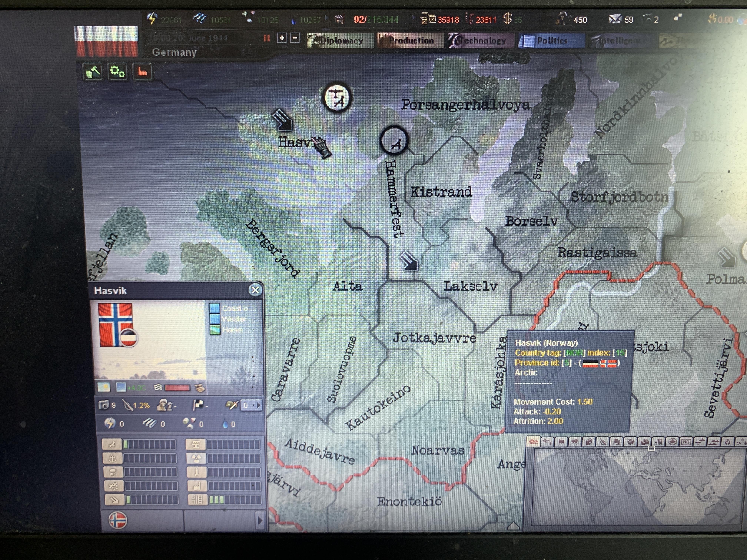This screenshot has height=560, width=747.
Task: Close the Hasvik province panel
Action: pos(255,290)
